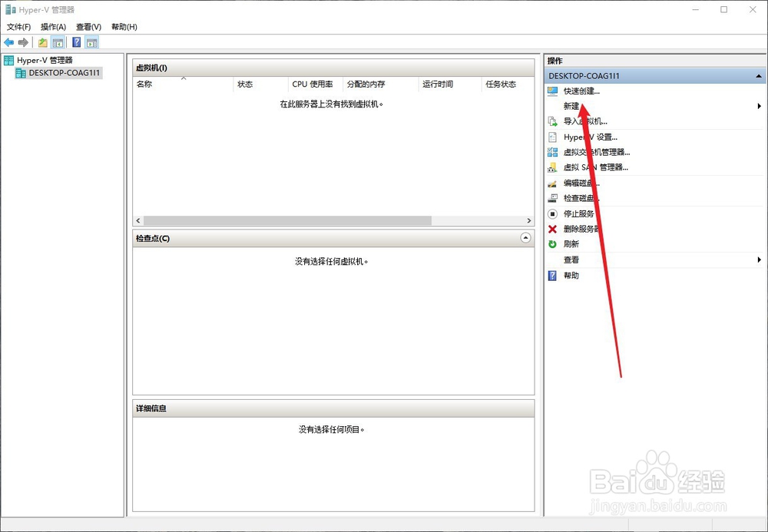Open 虚拟交换机管理器... action
Screen dimensions: 768x532
click(x=597, y=152)
